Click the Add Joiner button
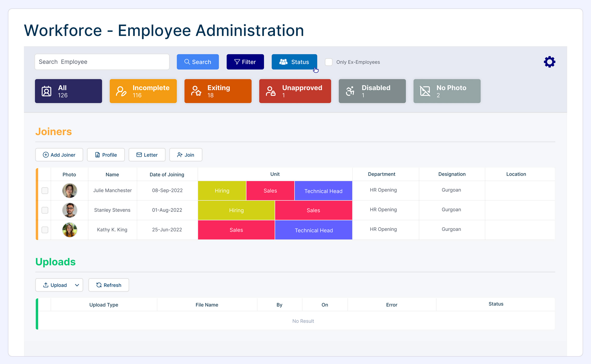The height and width of the screenshot is (364, 591). pyautogui.click(x=59, y=155)
